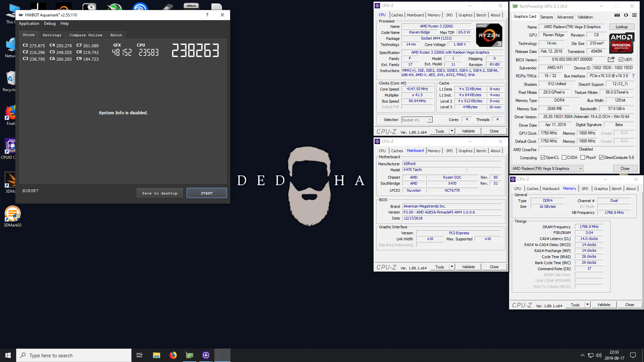Image resolution: width=644 pixels, height=362 pixels.
Task: Click Tools button in Mainboard CPU-Z window
Action: [440, 267]
